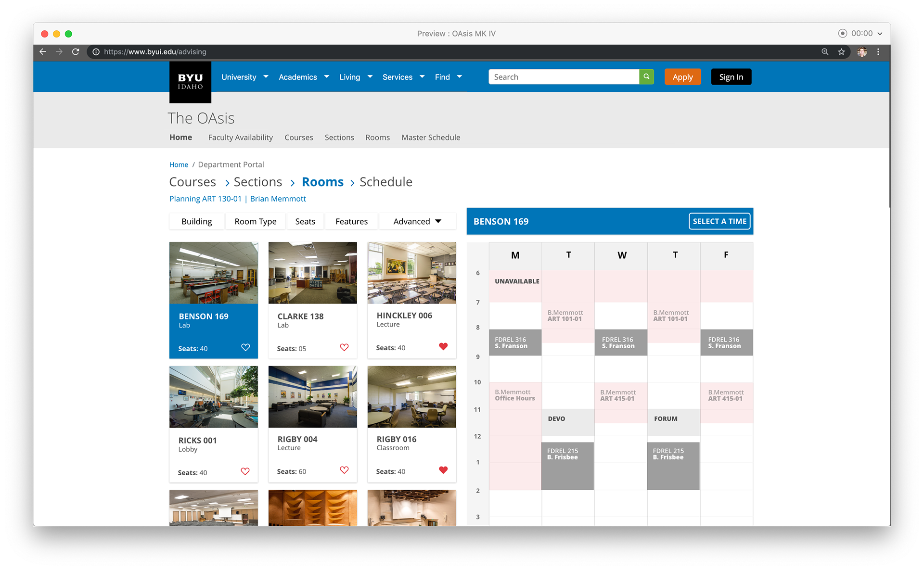924x570 pixels.
Task: Click the BYU Idaho logo
Action: pos(190,82)
